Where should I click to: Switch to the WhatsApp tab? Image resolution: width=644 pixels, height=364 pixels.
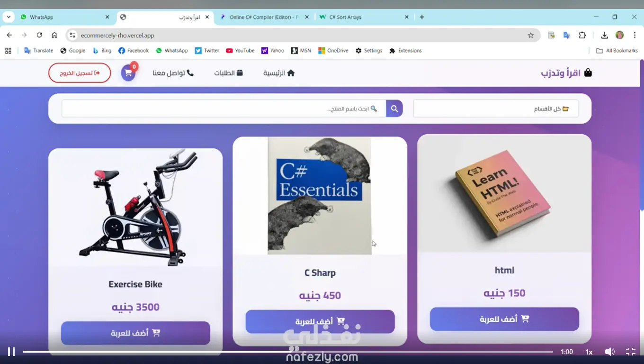pos(64,17)
